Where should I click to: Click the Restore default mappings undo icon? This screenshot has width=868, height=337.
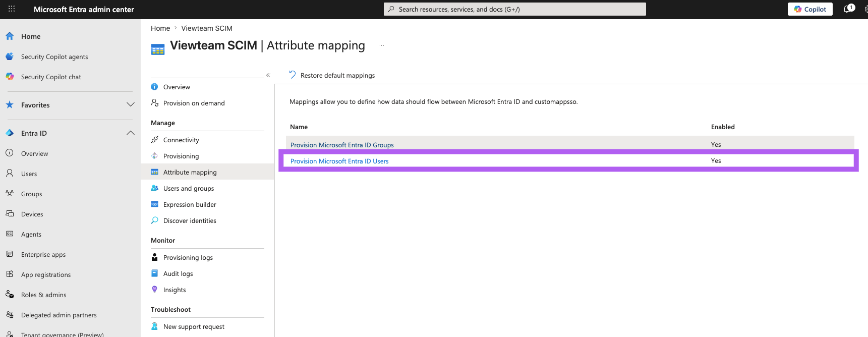tap(293, 75)
